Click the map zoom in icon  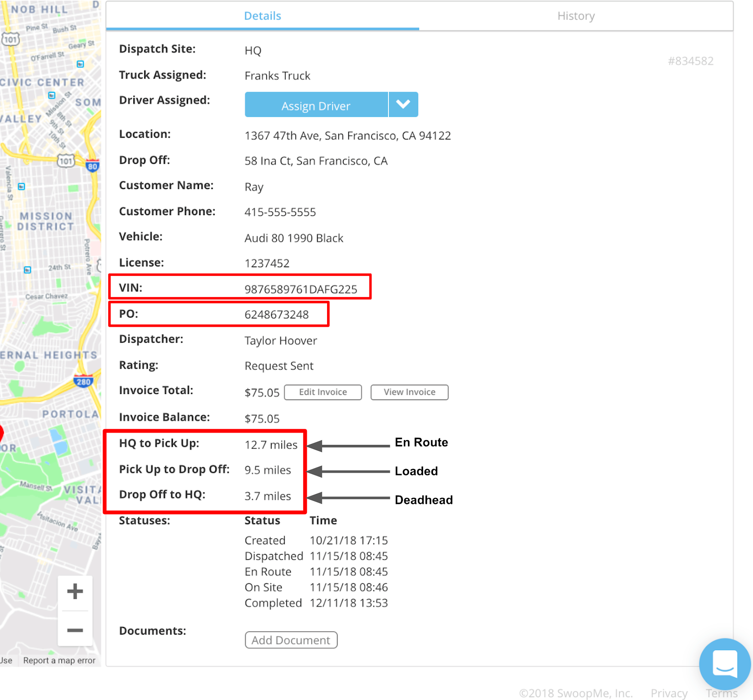click(x=75, y=591)
